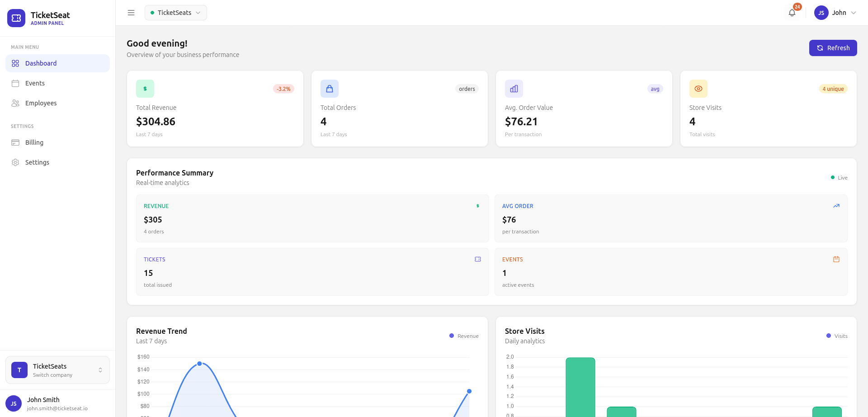Click the ticket icon in the TICKETS summary card
The image size is (868, 417).
tap(478, 259)
